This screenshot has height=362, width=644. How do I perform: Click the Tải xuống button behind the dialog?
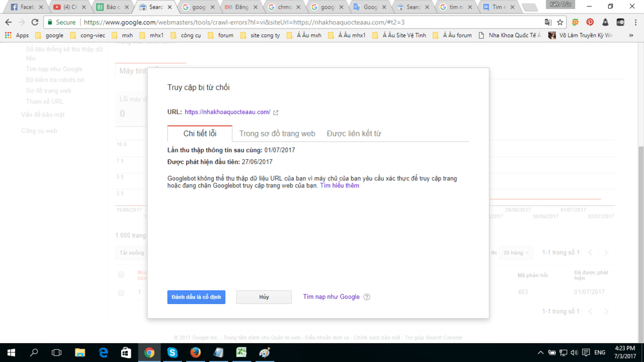pos(132,253)
